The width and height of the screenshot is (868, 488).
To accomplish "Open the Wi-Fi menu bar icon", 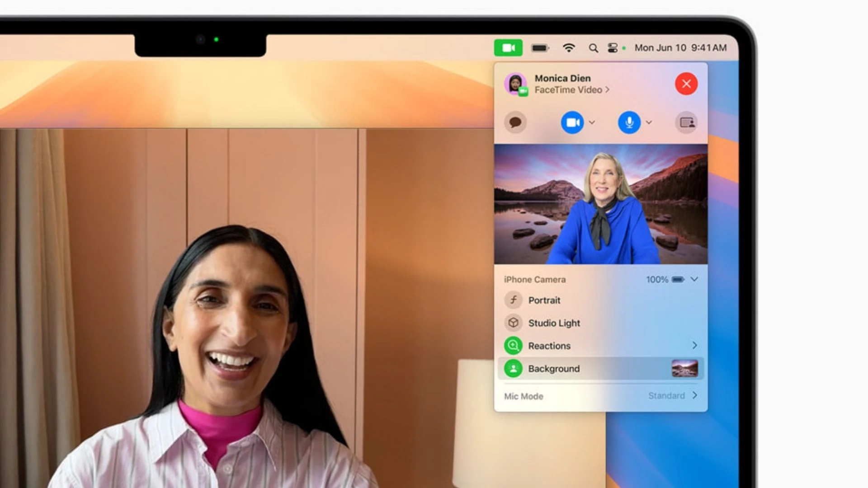I will 569,48.
